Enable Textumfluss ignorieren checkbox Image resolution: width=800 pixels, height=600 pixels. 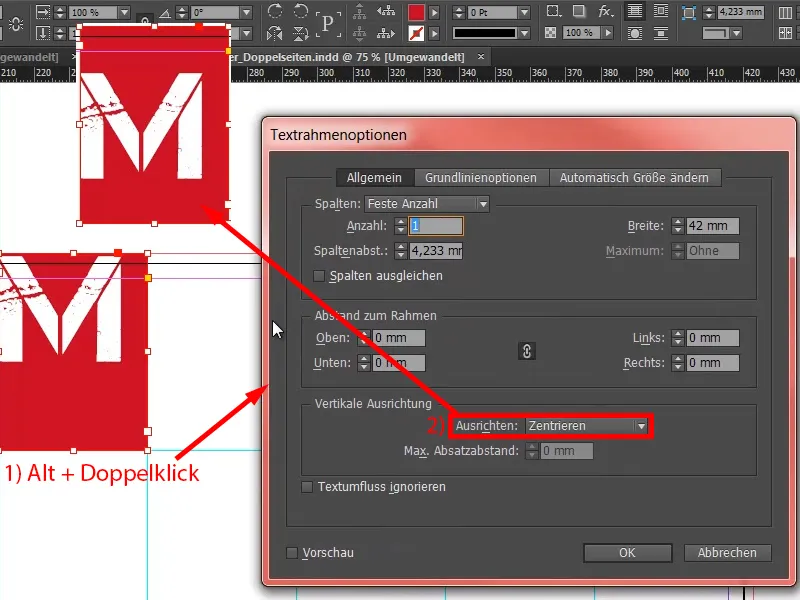click(307, 487)
